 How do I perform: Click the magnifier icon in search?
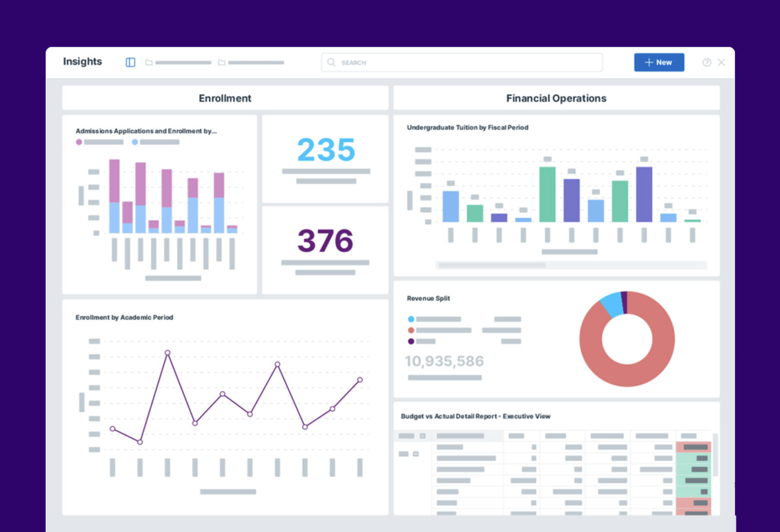331,63
